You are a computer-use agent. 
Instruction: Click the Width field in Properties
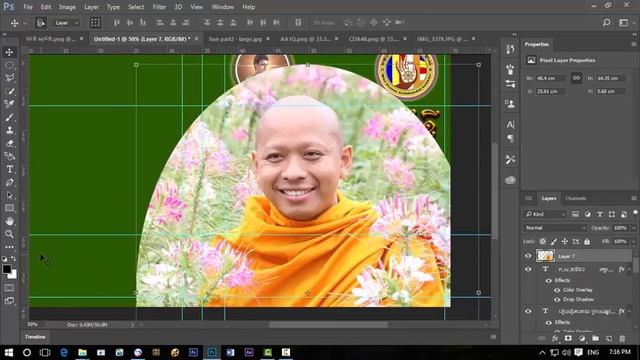551,78
